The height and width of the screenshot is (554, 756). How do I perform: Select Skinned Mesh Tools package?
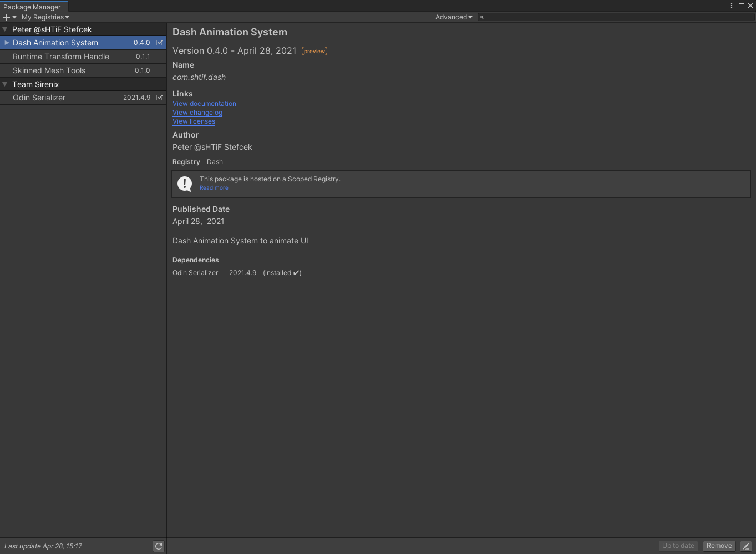[x=83, y=70]
